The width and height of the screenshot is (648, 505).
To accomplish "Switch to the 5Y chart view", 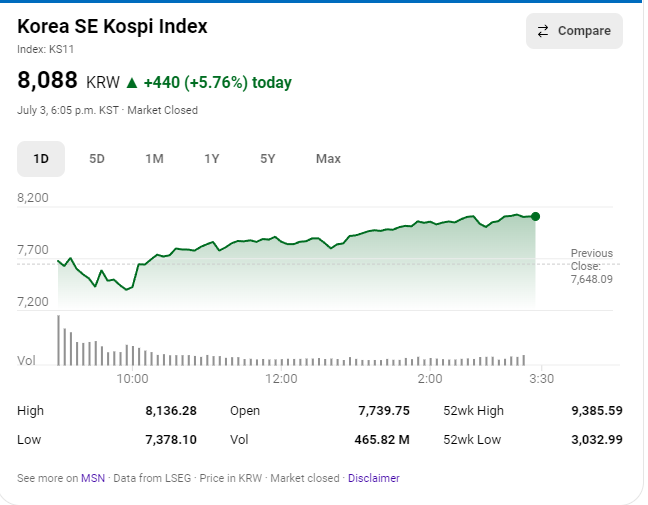I will 268,159.
